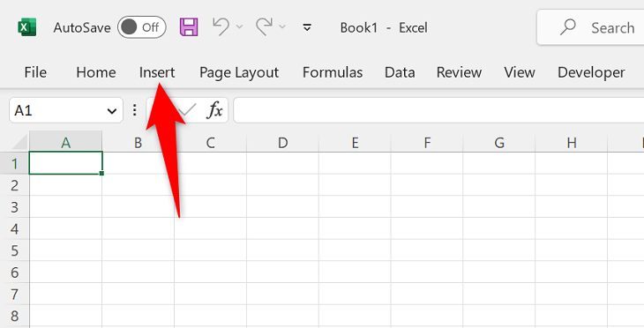644x328 pixels.
Task: Select column D header
Action: [x=282, y=142]
